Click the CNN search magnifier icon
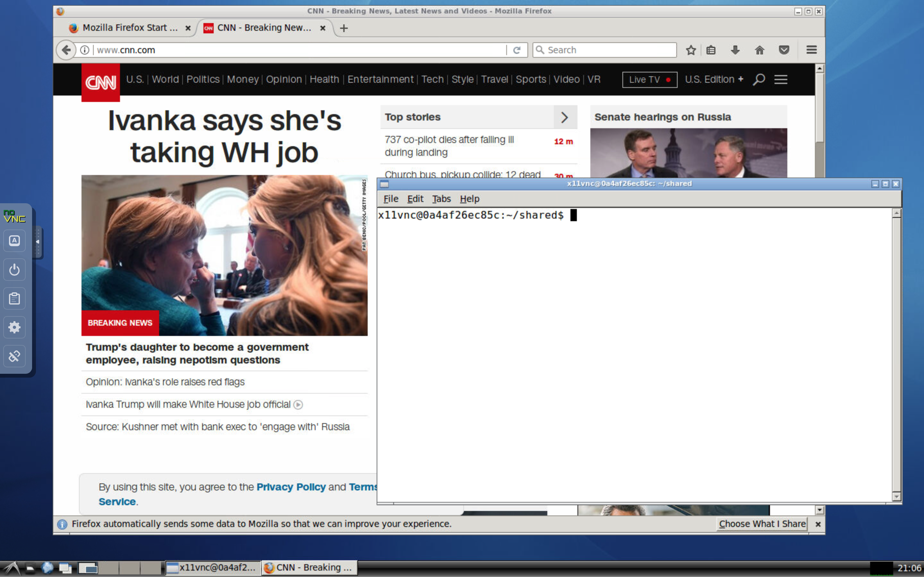This screenshot has height=577, width=924. point(759,79)
